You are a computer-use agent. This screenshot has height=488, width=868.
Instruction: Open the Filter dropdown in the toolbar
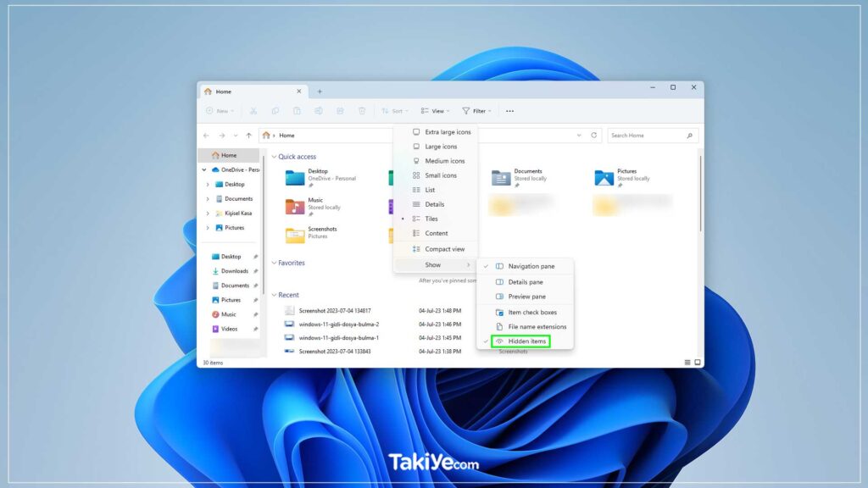pyautogui.click(x=476, y=111)
